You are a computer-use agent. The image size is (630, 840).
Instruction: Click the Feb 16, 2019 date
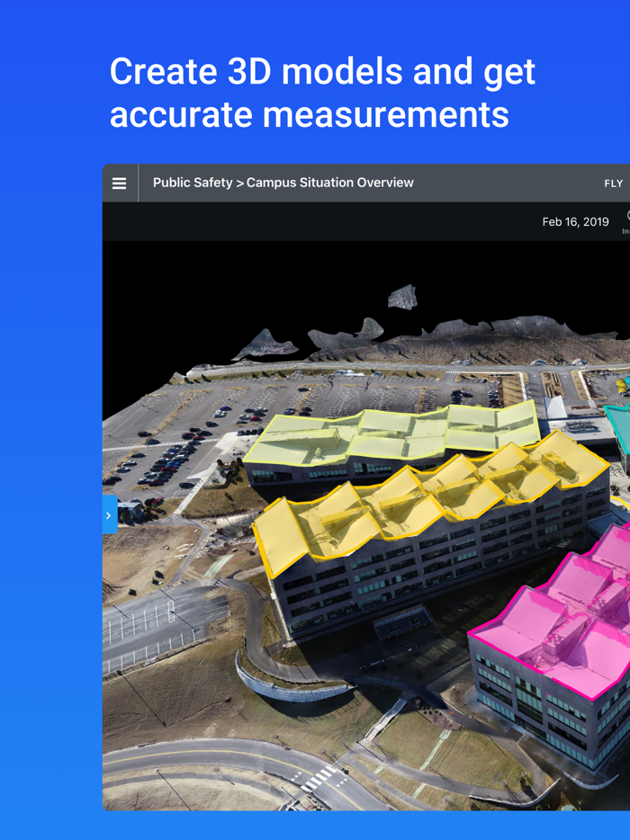(575, 222)
